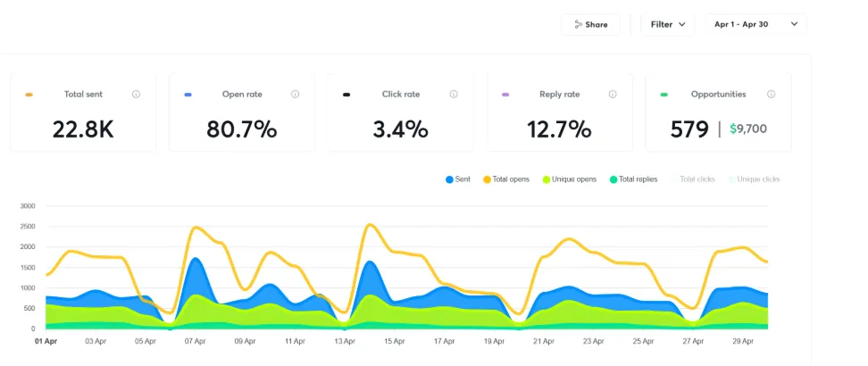
Task: Click the 579 opportunities count
Action: [x=689, y=129]
